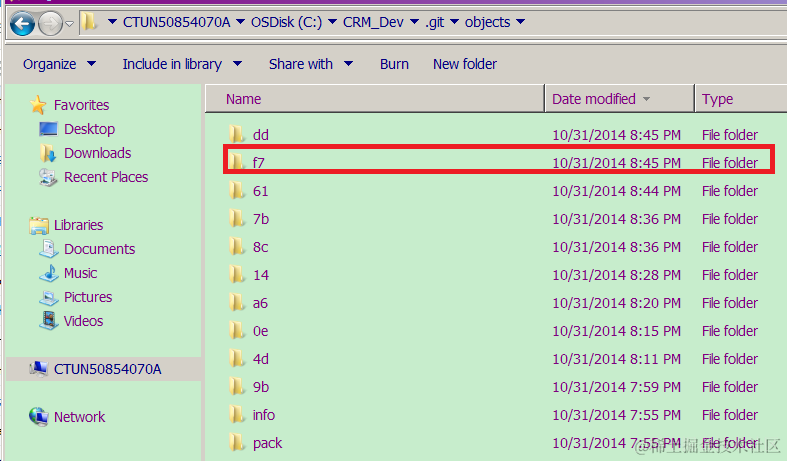Select Favorites in navigation pane
Viewport: 787px width, 461px height.
[x=81, y=105]
